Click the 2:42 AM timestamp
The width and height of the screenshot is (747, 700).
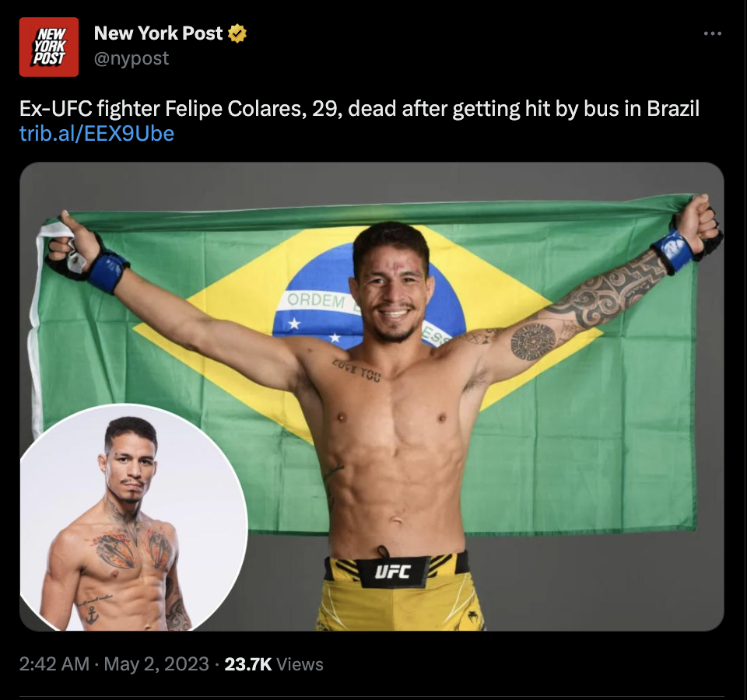click(x=54, y=663)
